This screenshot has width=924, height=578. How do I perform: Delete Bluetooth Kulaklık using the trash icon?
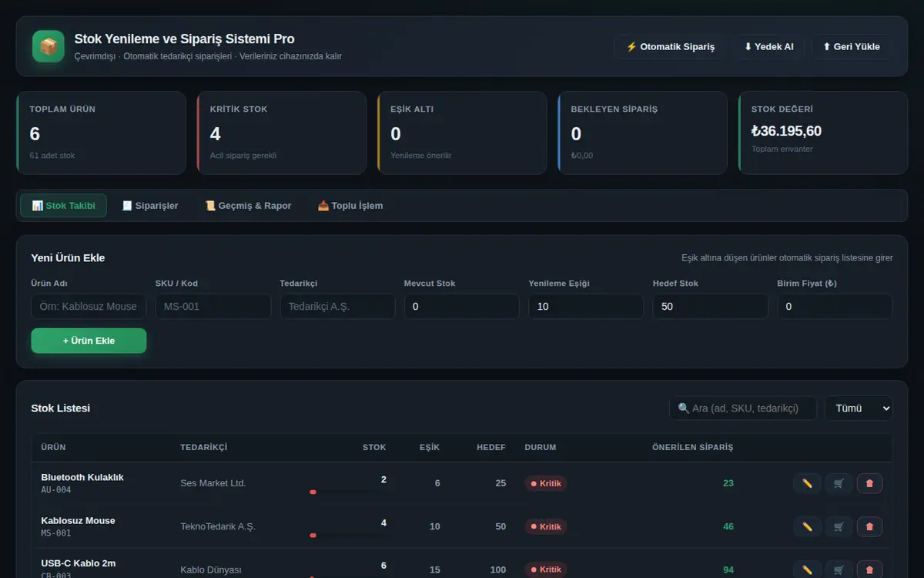tap(869, 483)
